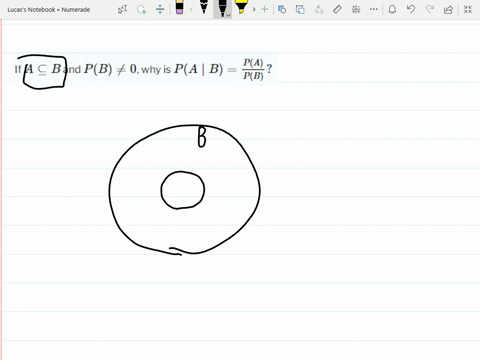The height and width of the screenshot is (360, 480).
Task: Click the Ink to Shape icon
Action: click(x=300, y=9)
